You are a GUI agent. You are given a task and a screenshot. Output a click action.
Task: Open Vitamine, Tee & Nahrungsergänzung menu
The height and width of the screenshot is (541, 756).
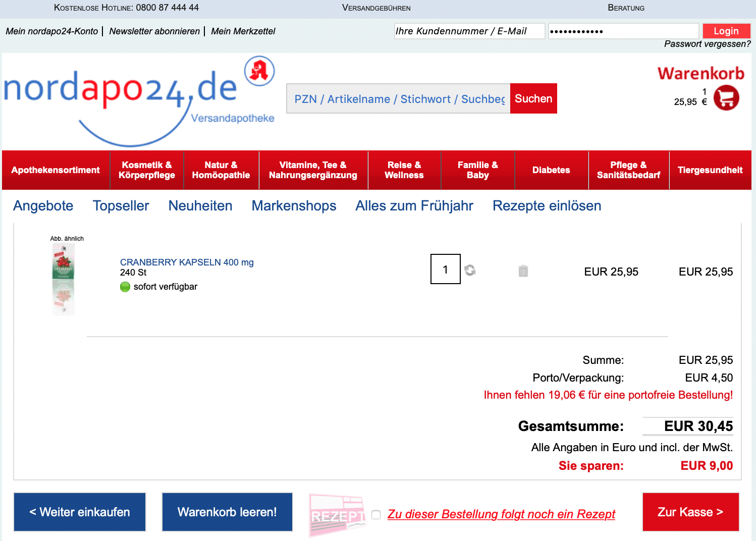tap(313, 170)
